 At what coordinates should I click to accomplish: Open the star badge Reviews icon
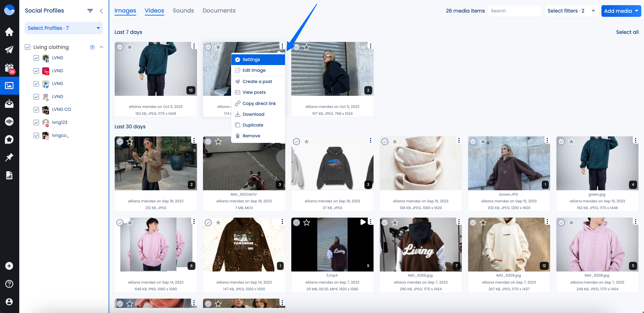coord(9,140)
